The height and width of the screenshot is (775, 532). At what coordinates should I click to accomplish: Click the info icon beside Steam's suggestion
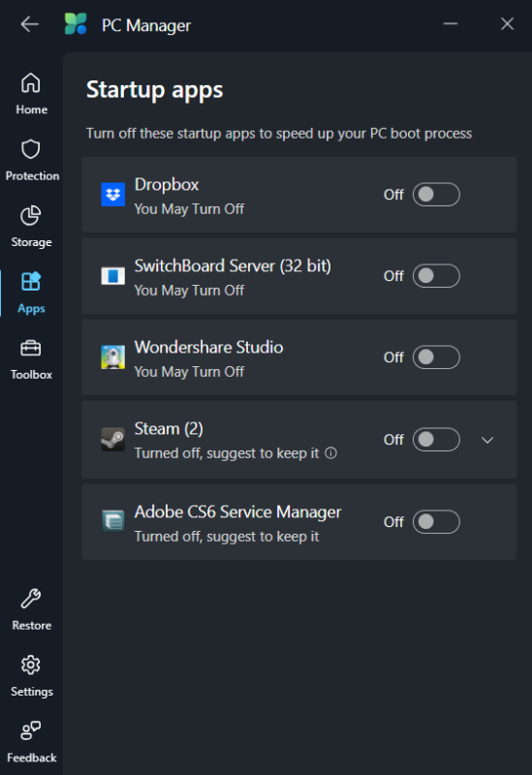coord(330,452)
